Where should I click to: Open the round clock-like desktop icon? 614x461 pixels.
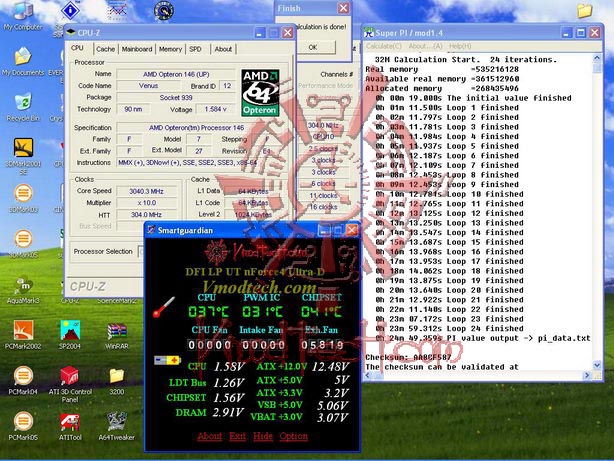(164, 11)
